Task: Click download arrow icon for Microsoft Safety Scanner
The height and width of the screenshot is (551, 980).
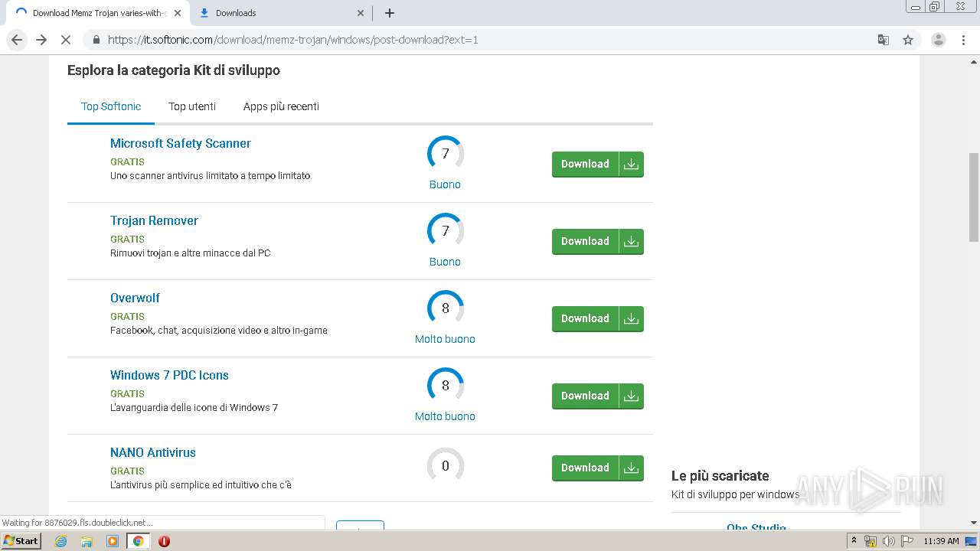Action: tap(631, 164)
